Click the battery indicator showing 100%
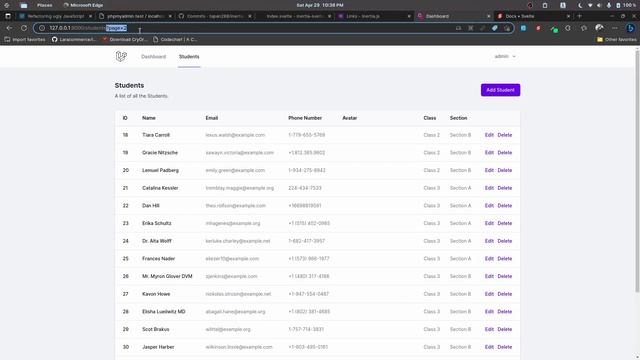The height and width of the screenshot is (360, 640). tap(627, 5)
